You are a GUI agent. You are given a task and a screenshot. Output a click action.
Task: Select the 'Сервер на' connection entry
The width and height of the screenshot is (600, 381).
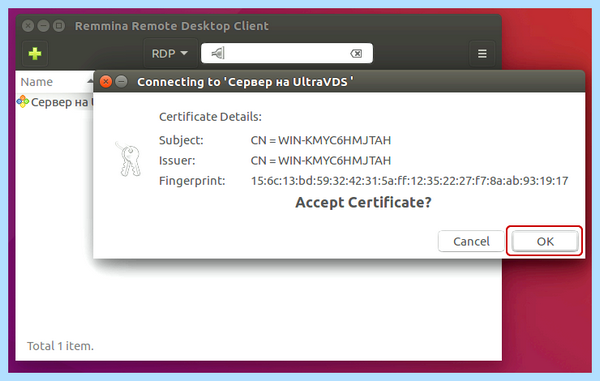[x=55, y=102]
